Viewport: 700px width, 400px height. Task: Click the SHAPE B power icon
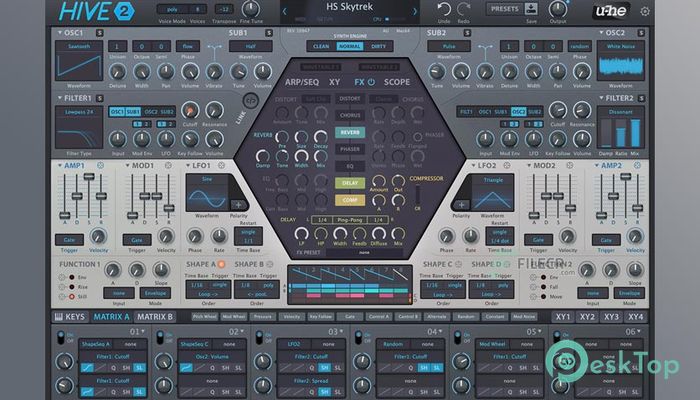[270, 264]
